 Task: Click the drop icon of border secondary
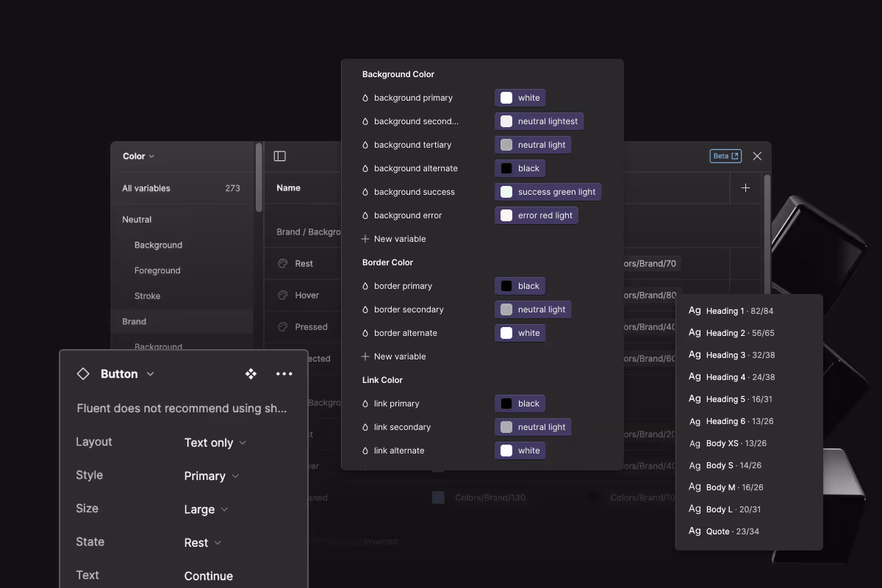[365, 309]
